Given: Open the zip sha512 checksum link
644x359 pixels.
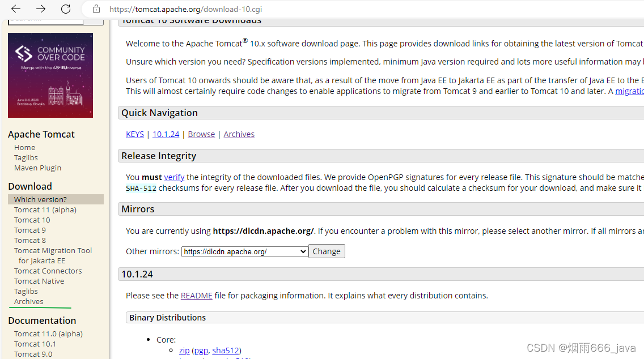Looking at the screenshot, I should coord(226,351).
